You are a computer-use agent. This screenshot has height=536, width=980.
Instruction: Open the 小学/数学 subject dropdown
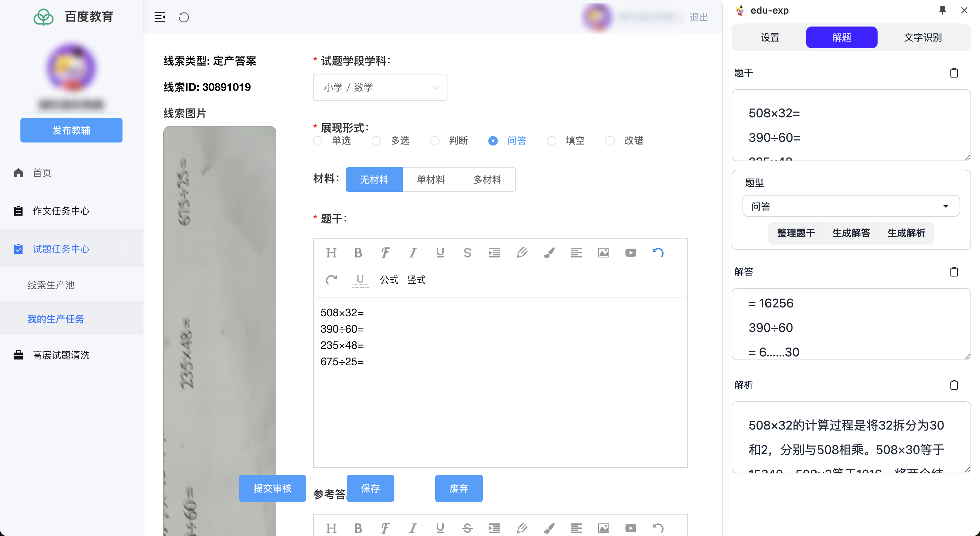point(380,87)
